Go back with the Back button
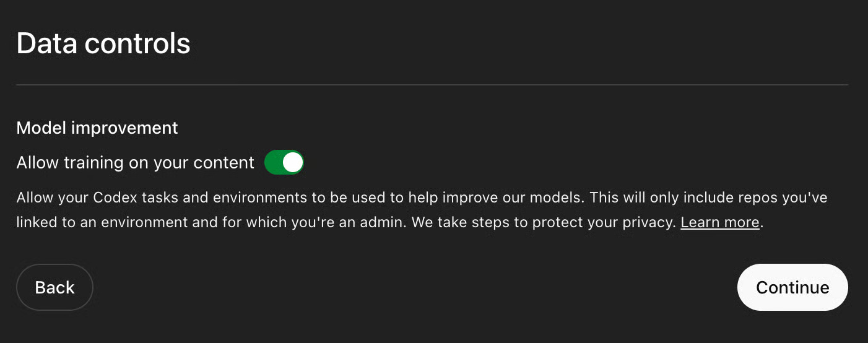 click(54, 287)
